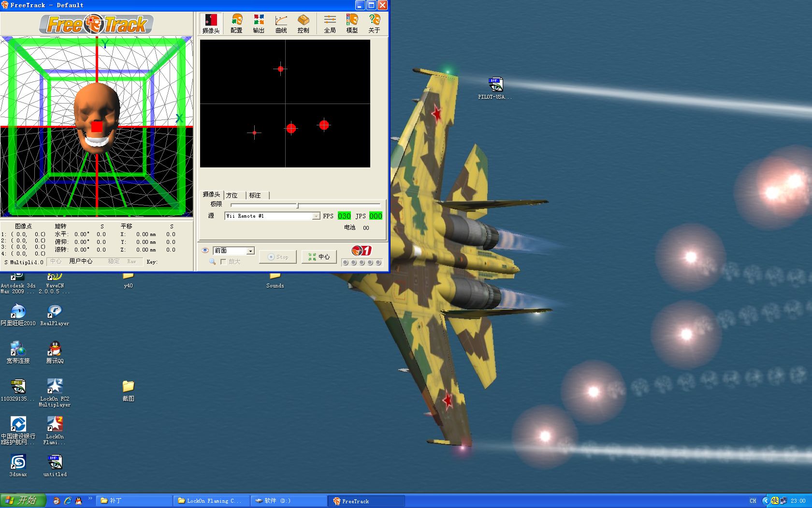The height and width of the screenshot is (508, 812).
Task: Open the 110329135 image file on desktop
Action: (x=18, y=390)
